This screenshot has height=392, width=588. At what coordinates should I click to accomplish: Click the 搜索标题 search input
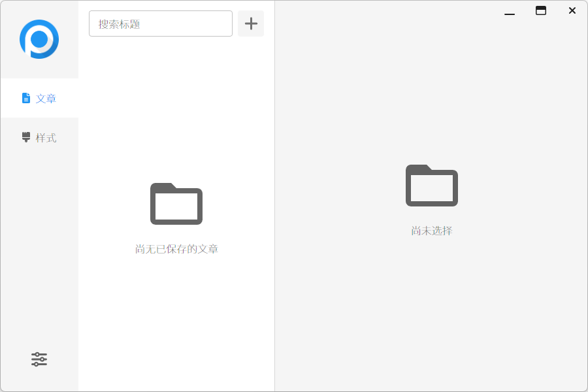(160, 24)
